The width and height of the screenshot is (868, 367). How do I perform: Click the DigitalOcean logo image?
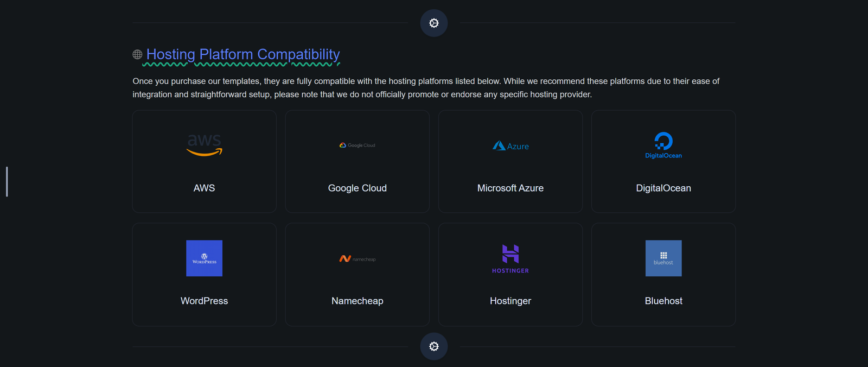click(663, 145)
